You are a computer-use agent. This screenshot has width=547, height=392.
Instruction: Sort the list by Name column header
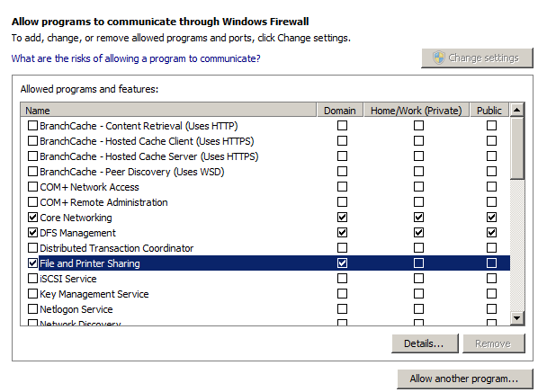171,111
